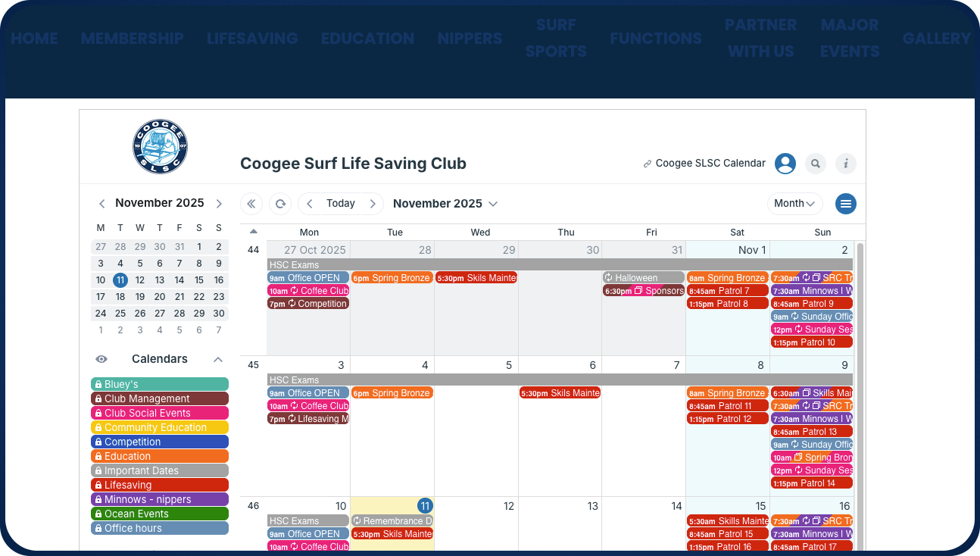Click the information icon
The height and width of the screenshot is (556, 980).
pyautogui.click(x=846, y=163)
